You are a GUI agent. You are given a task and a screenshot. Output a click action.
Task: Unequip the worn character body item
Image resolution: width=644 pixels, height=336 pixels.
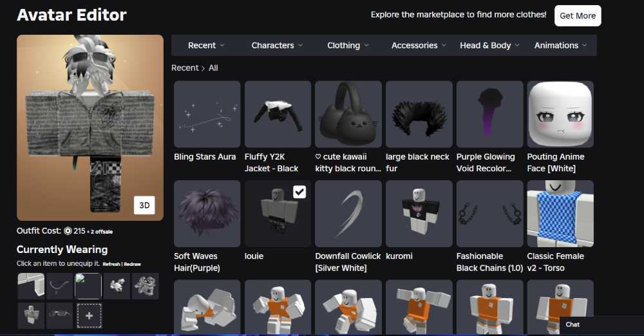[31, 315]
